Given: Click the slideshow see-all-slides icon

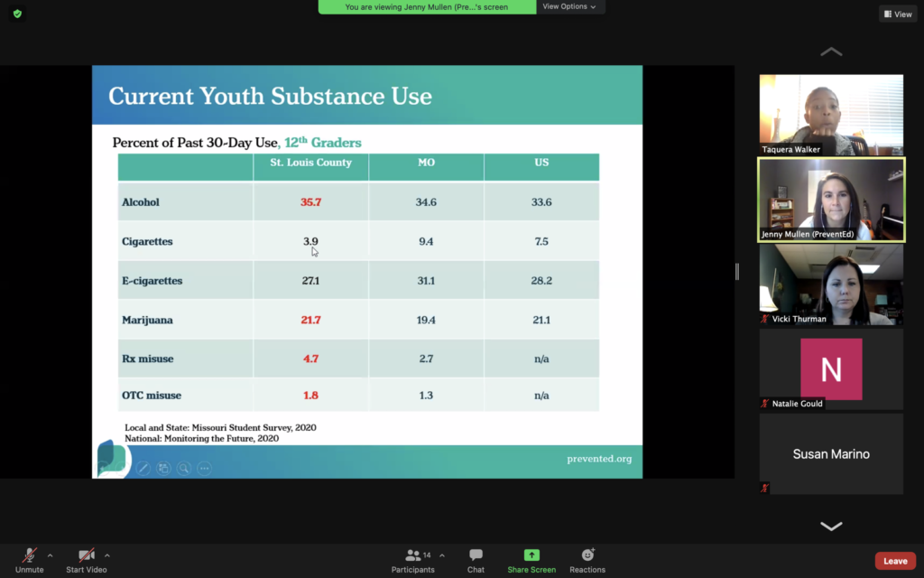Looking at the screenshot, I should coord(163,468).
